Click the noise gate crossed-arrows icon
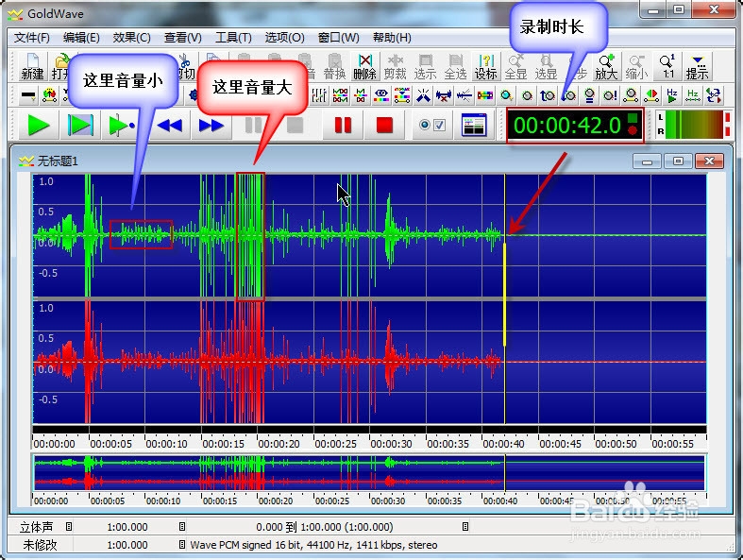Viewport: 743px width, 560px height. coord(423,95)
